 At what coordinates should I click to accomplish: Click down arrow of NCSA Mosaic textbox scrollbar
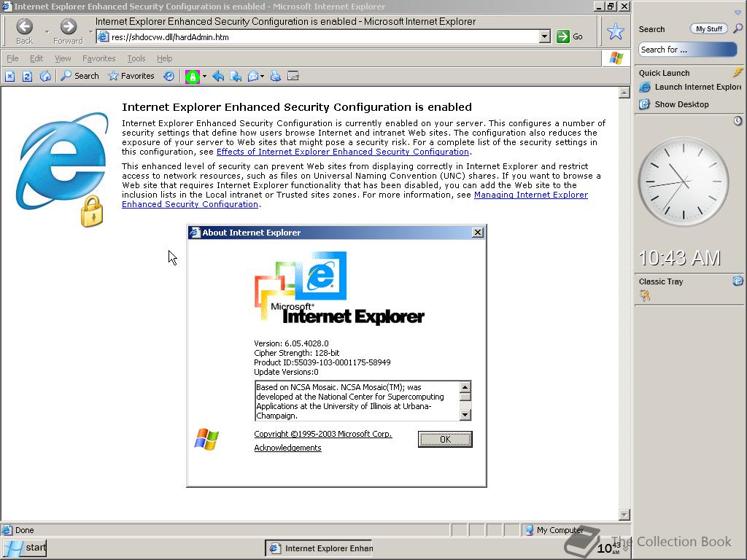click(x=465, y=415)
